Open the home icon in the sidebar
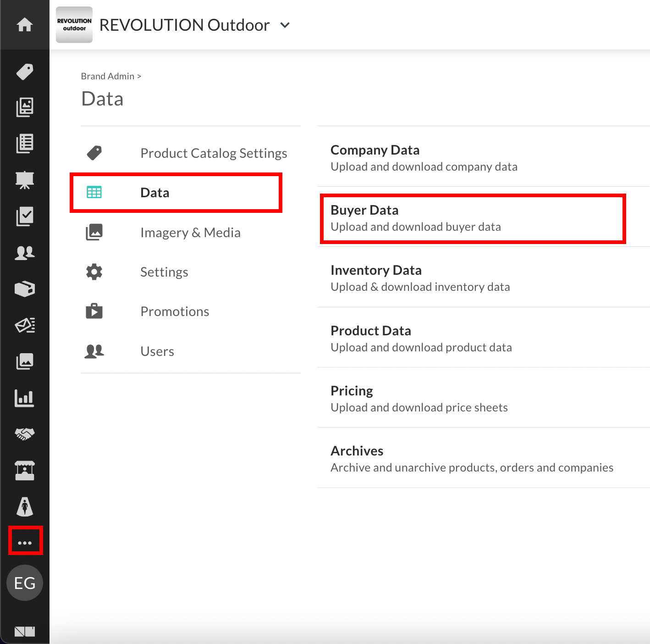 click(x=25, y=25)
